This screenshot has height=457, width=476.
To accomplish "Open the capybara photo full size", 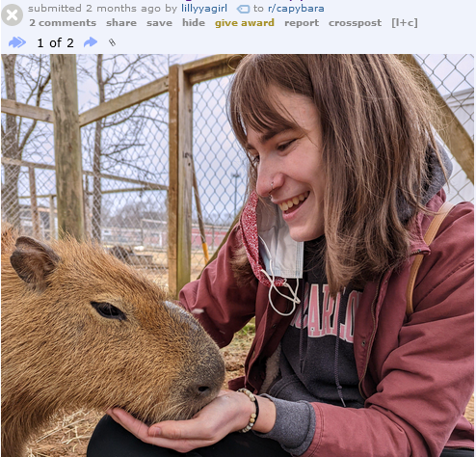I will [238, 255].
